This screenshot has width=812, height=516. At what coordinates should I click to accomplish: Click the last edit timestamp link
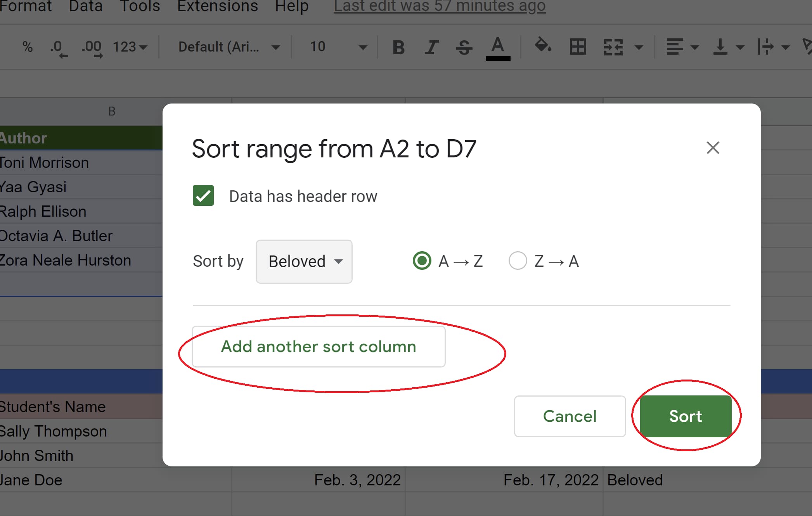tap(436, 7)
